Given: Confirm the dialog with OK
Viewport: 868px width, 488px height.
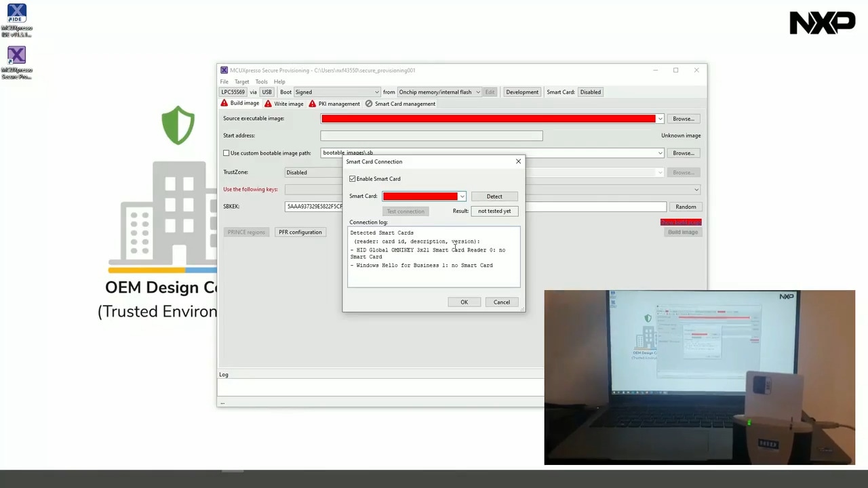Looking at the screenshot, I should point(465,302).
